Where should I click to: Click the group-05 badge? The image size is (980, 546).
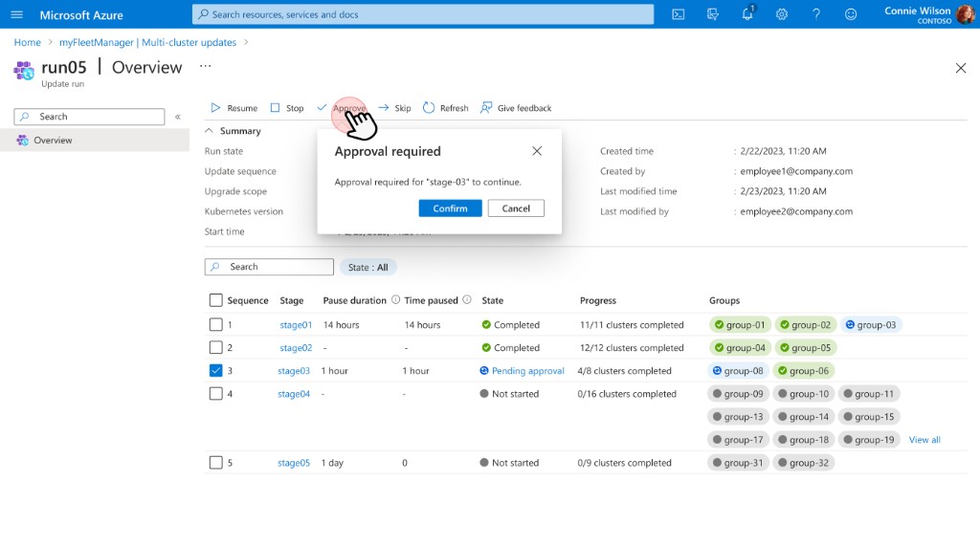[806, 347]
